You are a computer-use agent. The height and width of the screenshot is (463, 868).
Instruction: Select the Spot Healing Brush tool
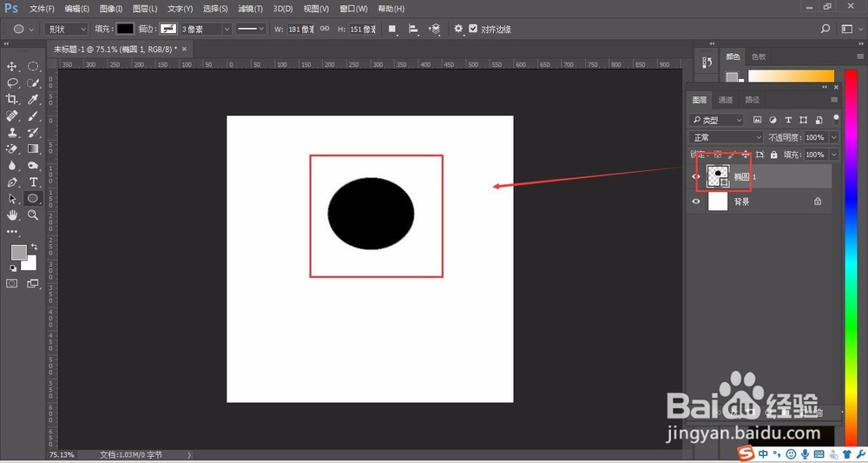pos(11,116)
